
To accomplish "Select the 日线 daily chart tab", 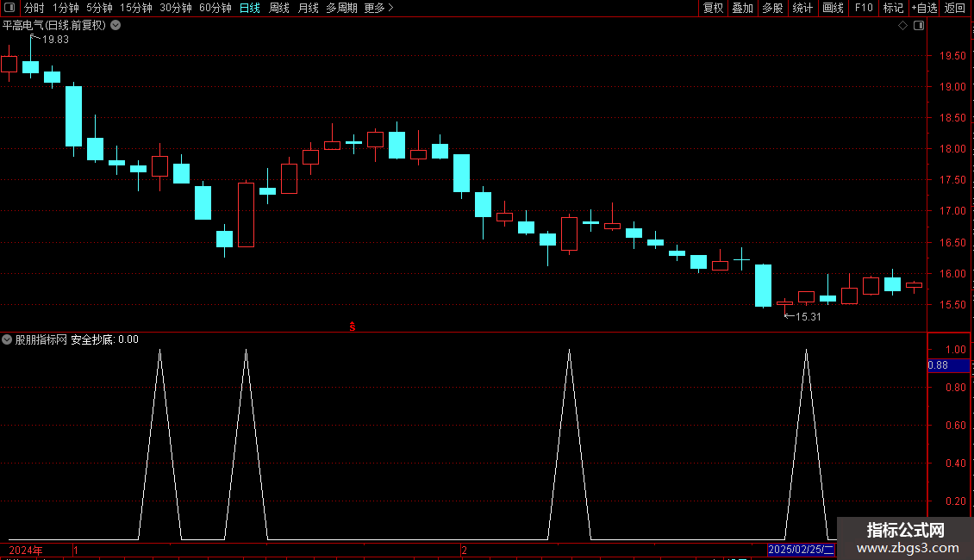I will (250, 8).
